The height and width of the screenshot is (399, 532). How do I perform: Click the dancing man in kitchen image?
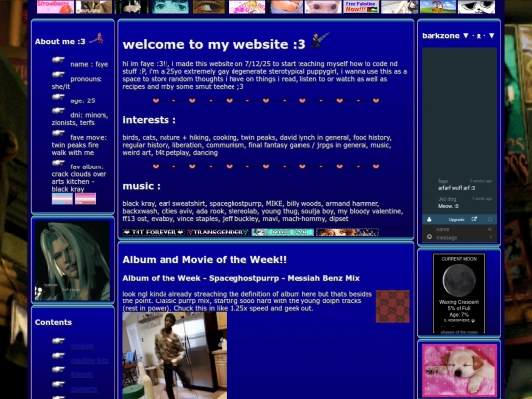(x=174, y=356)
